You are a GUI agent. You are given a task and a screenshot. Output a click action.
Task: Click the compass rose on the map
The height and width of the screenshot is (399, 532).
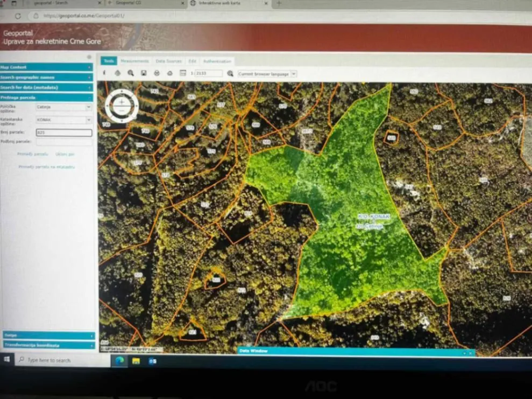[123, 106]
